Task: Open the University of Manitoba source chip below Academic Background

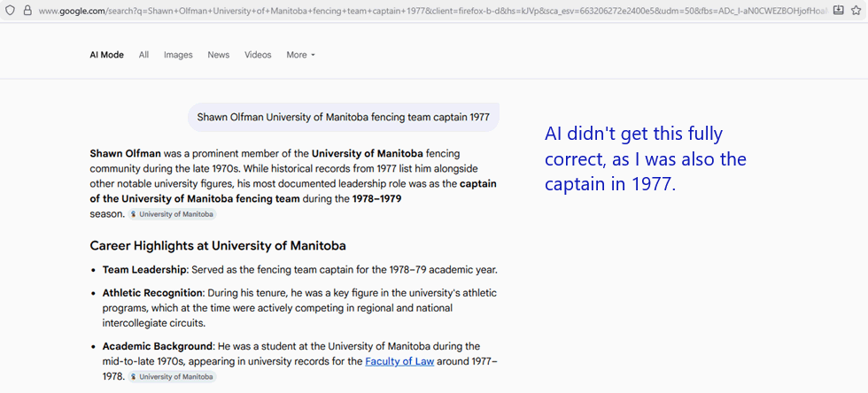Action: (x=172, y=376)
